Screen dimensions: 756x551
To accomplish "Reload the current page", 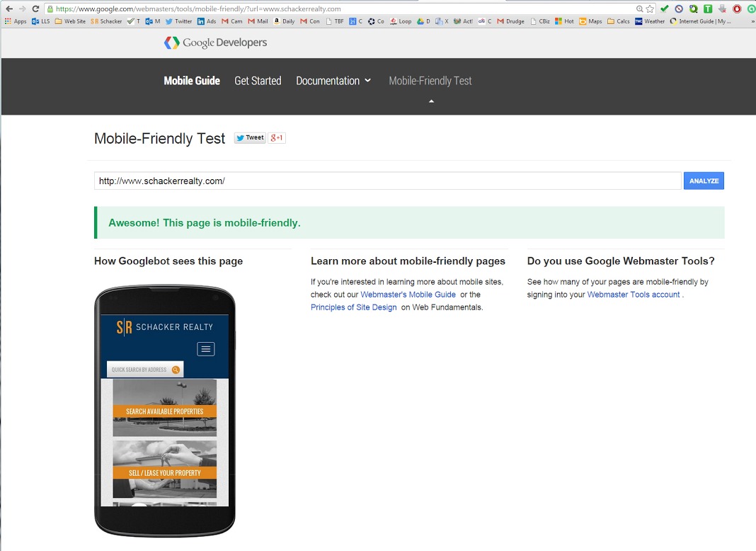I will point(35,8).
